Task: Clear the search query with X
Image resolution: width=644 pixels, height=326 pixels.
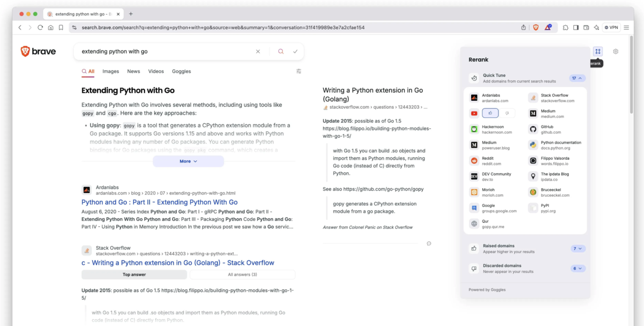Action: coord(258,51)
